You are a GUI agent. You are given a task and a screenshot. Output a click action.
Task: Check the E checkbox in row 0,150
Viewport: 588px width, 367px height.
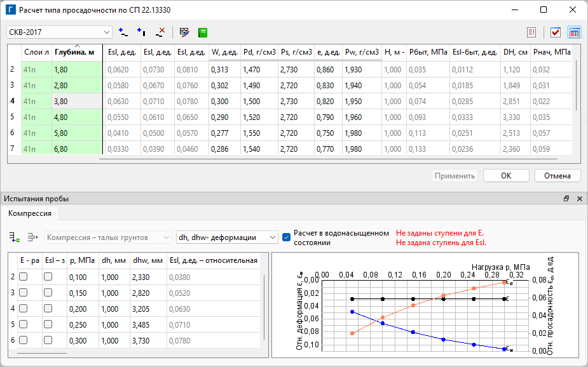click(24, 293)
